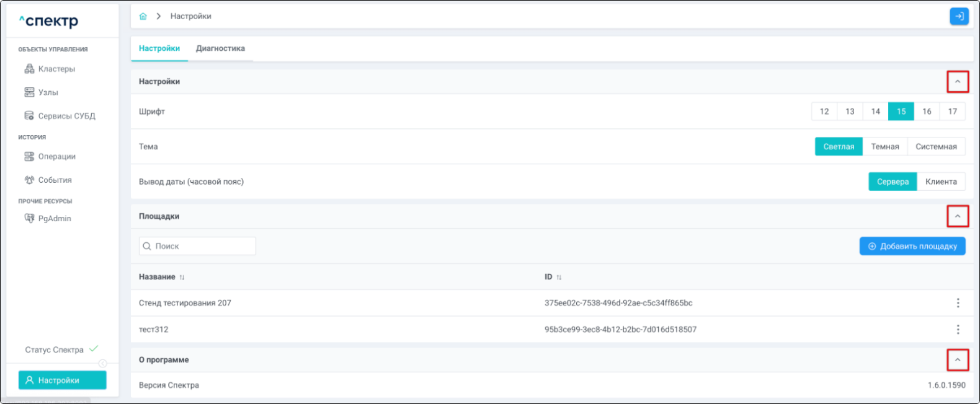Screen dimensions: 980x404
Task: Open Узлы in the sidebar
Action: pyautogui.click(x=48, y=92)
